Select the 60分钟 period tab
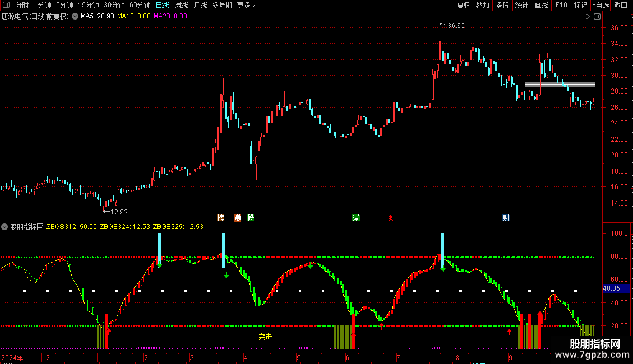Screen dimensions: 633x364 point(140,5)
